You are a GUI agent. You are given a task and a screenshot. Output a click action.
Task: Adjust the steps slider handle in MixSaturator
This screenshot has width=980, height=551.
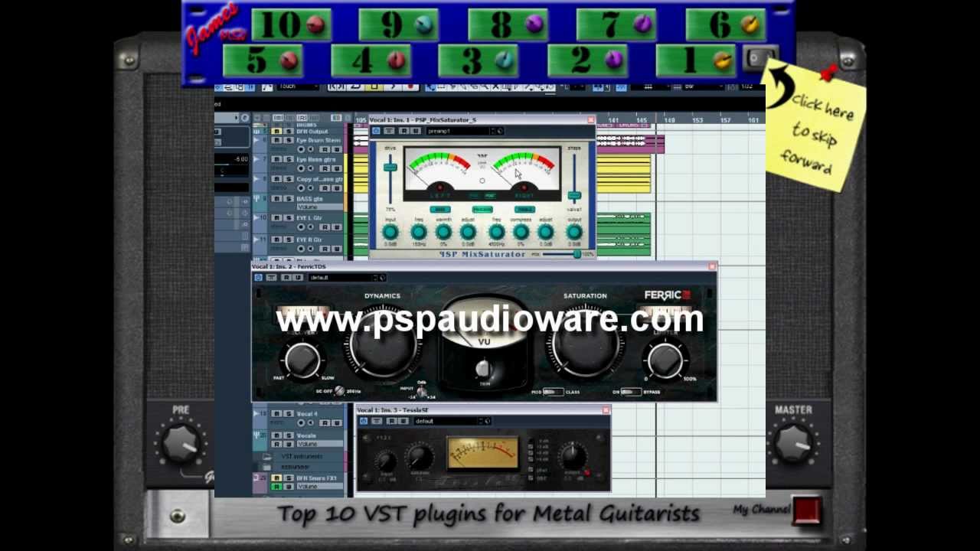pos(573,195)
